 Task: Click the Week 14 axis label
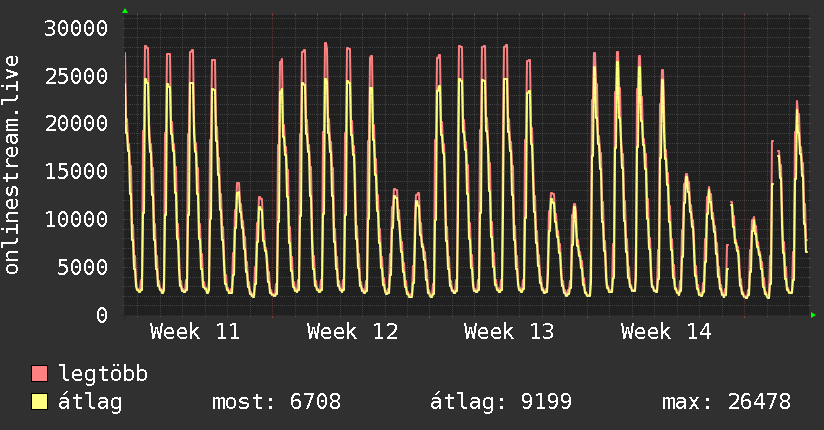tap(666, 331)
